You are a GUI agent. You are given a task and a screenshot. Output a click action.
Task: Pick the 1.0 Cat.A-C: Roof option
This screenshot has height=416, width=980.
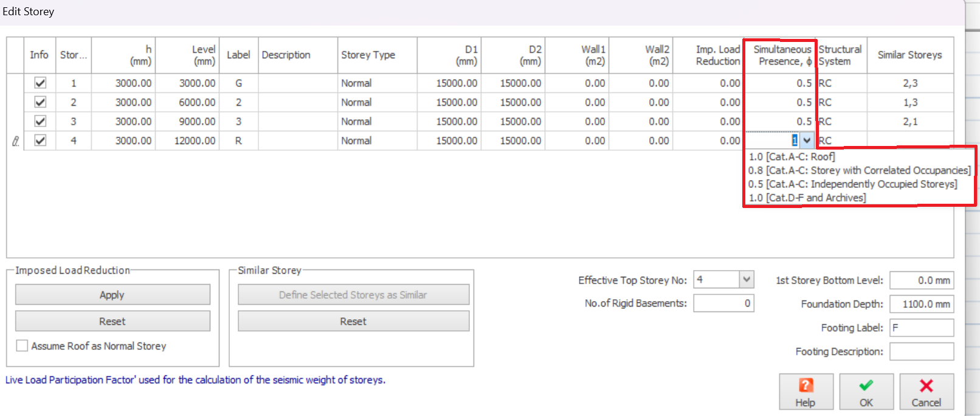[x=792, y=157]
